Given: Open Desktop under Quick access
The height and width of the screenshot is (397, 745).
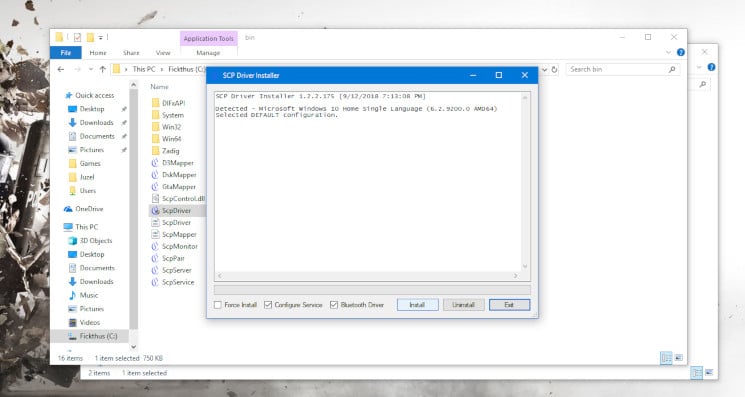Looking at the screenshot, I should 92,109.
